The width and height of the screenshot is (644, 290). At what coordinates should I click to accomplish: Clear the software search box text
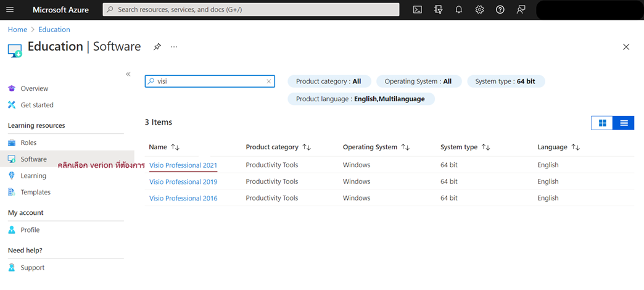[269, 81]
